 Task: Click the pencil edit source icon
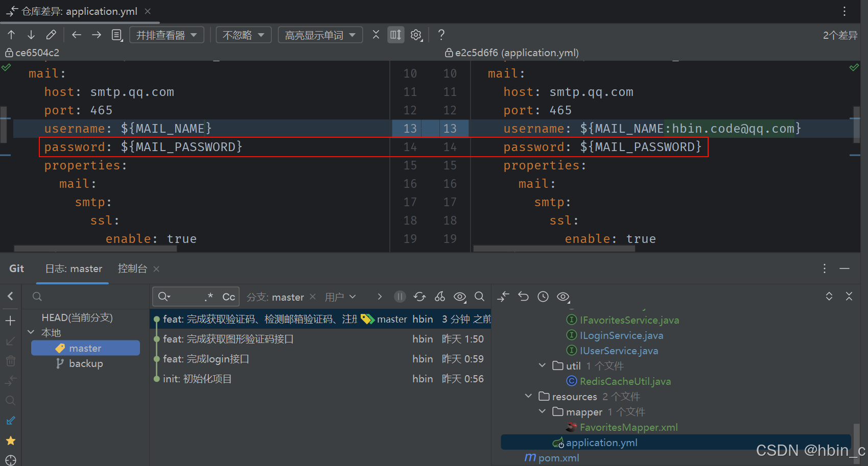point(51,35)
